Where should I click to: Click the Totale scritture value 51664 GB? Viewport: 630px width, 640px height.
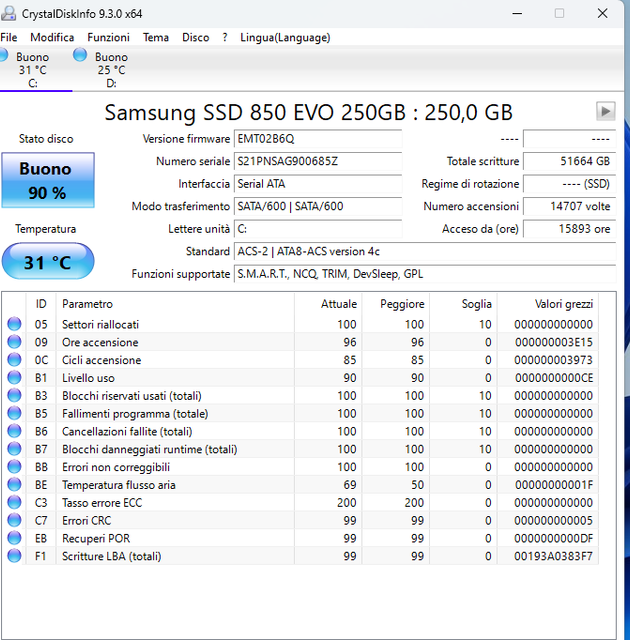pyautogui.click(x=569, y=161)
